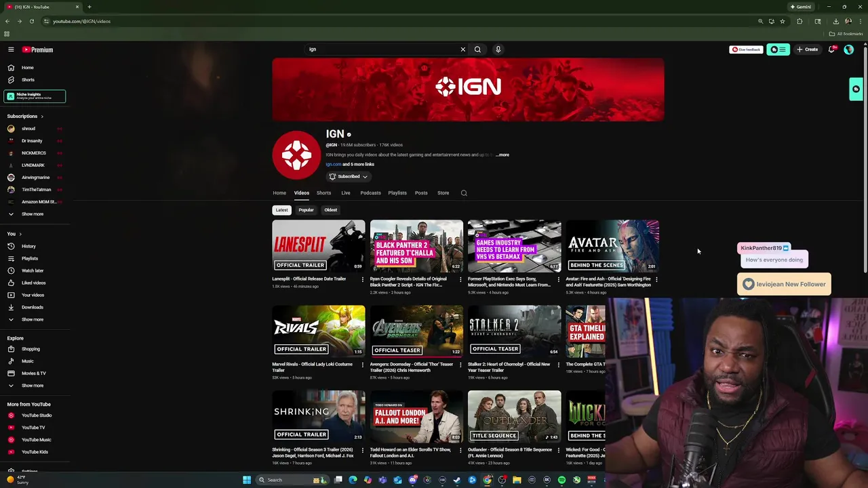
Task: Open NICKMERCS channel subscription
Action: coord(34,153)
